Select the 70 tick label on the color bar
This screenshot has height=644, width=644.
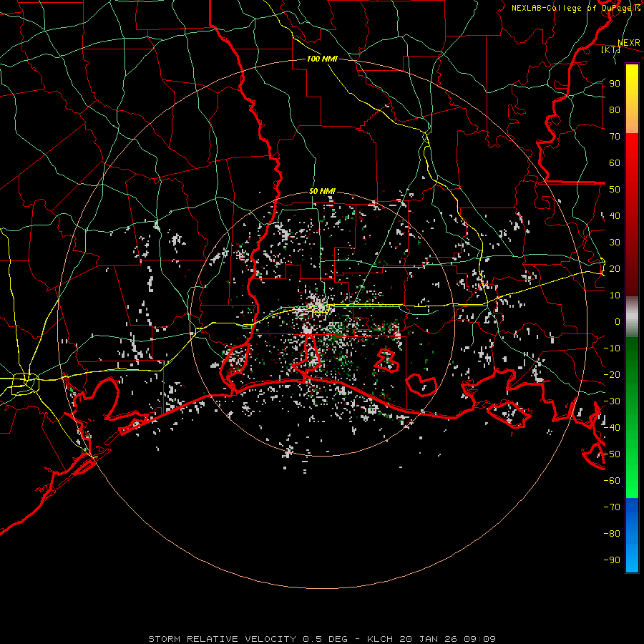coord(615,137)
